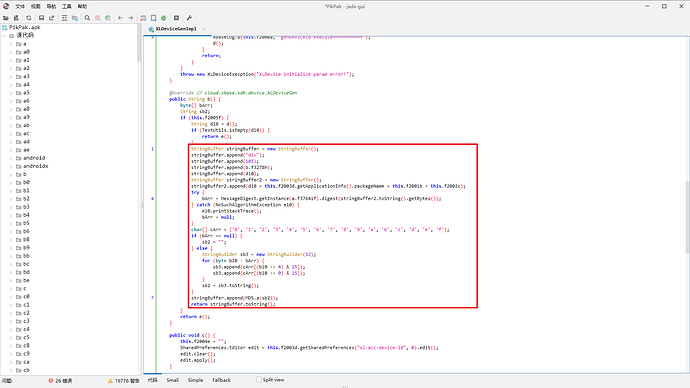Screen dimensions: 690x388
Task: Open the 文件 menu
Action: coord(20,7)
